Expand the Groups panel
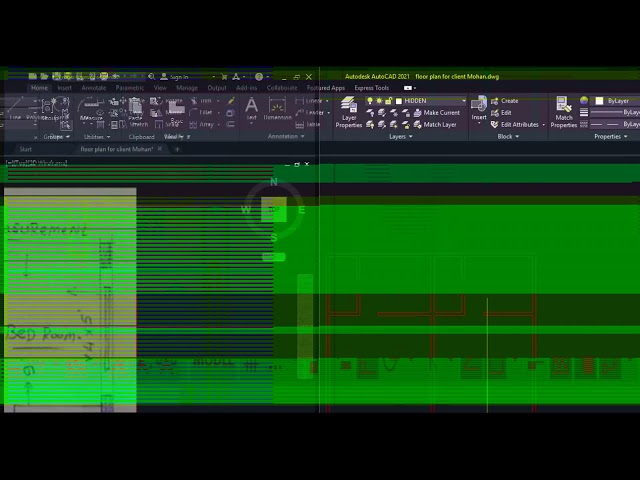The height and width of the screenshot is (480, 640). click(x=57, y=137)
